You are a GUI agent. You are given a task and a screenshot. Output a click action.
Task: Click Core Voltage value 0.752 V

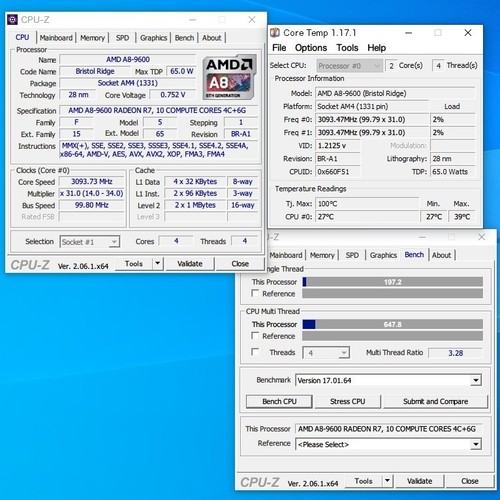172,95
